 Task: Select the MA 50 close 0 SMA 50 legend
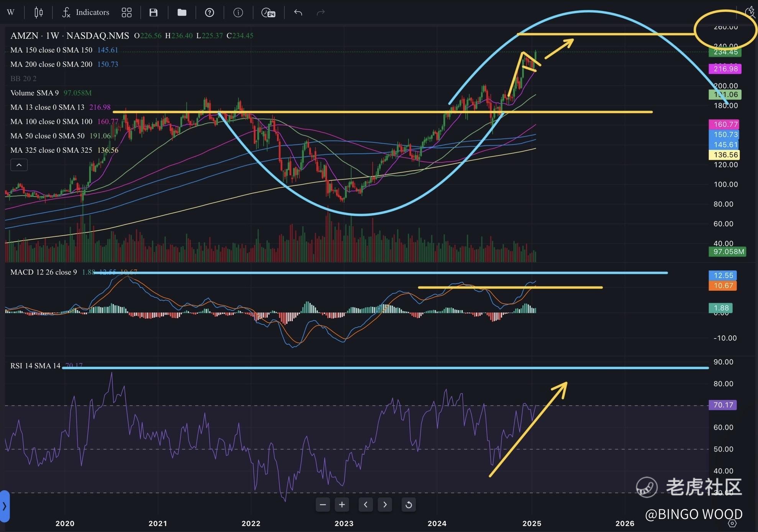[x=48, y=136]
